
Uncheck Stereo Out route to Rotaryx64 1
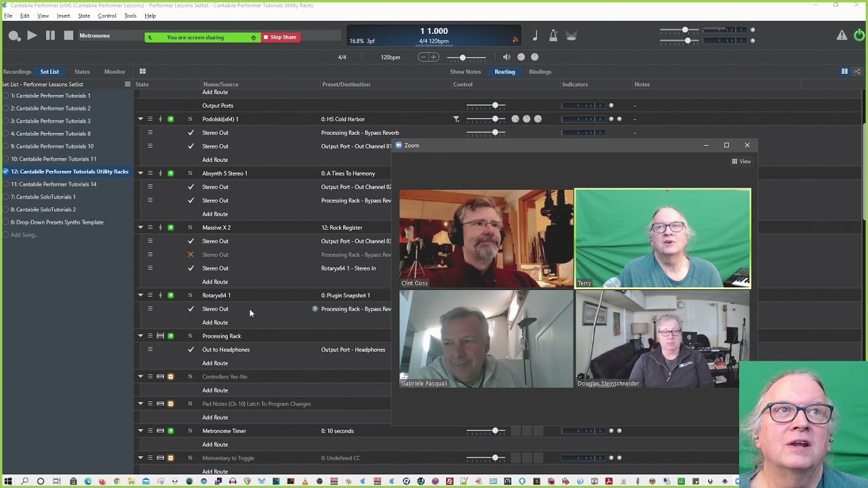point(191,268)
